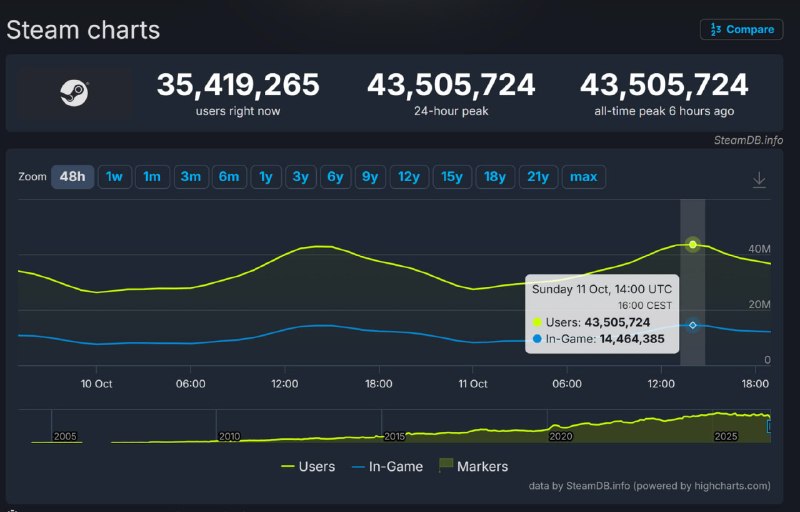Click the Steam charts heading
The width and height of the screenshot is (800, 512).
pos(83,30)
